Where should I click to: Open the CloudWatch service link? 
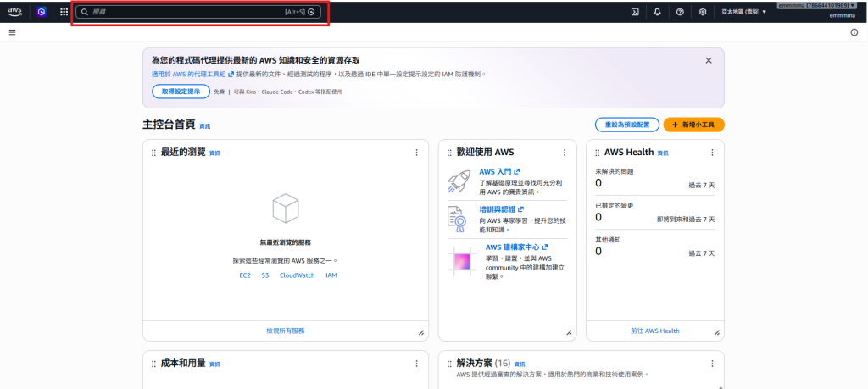click(x=298, y=275)
